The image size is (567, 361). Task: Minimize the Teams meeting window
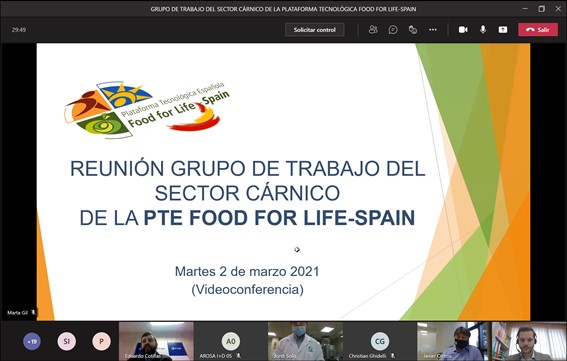(525, 9)
